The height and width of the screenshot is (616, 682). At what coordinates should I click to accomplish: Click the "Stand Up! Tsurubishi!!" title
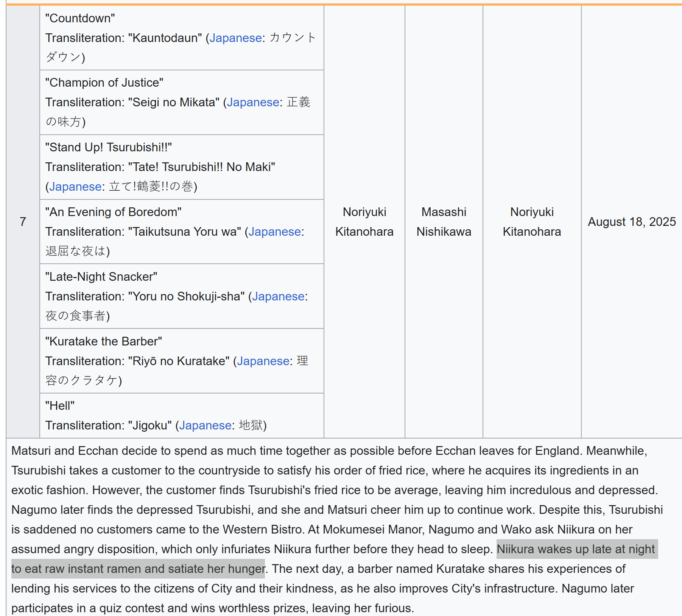point(109,147)
